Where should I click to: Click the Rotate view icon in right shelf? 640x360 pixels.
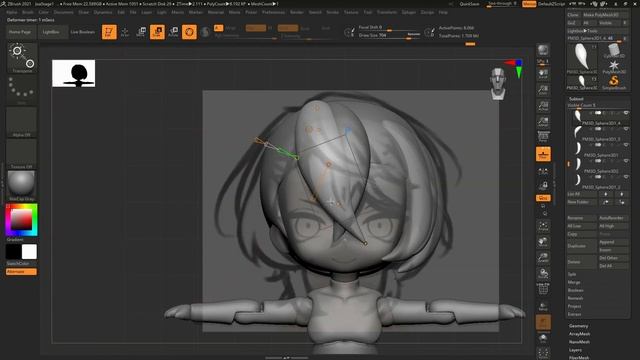[543, 273]
